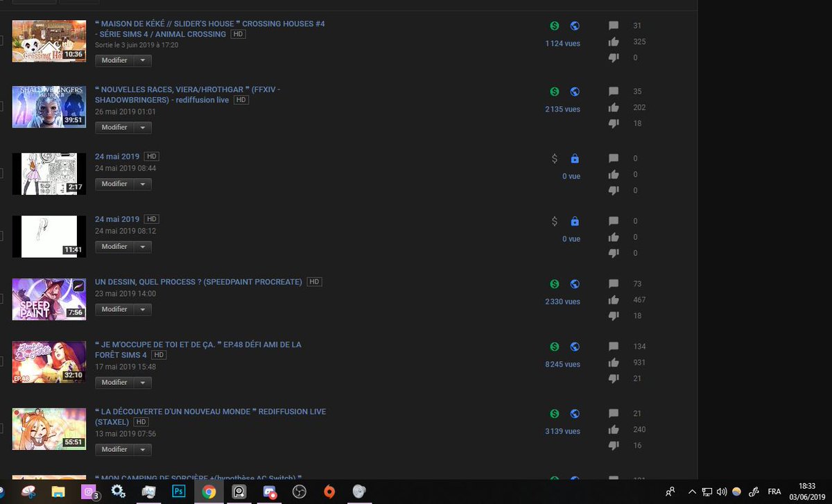Show hidden system tray icons chevron

pos(692,492)
